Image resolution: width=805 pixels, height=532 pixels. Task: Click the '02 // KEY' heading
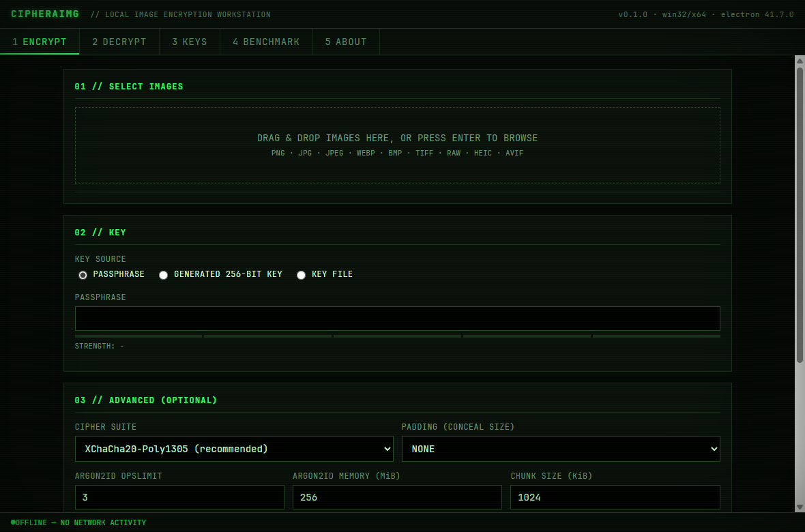tap(100, 232)
